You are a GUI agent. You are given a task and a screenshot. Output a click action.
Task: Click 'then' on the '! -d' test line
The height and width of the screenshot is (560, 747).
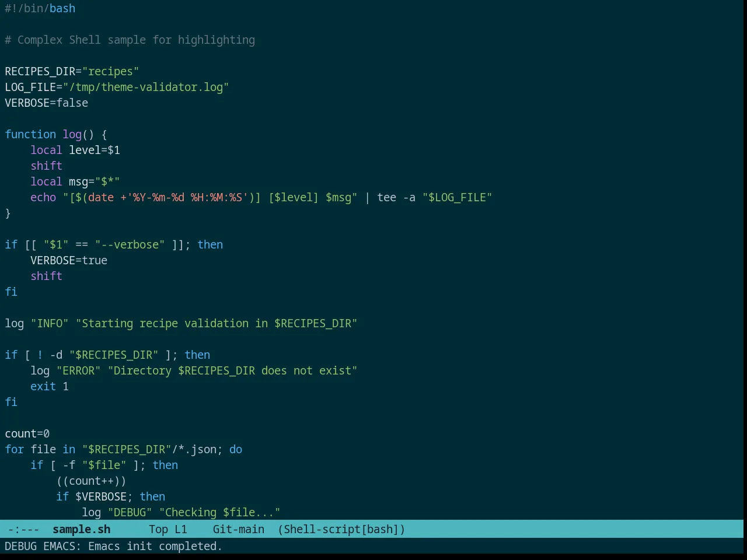[x=197, y=355]
